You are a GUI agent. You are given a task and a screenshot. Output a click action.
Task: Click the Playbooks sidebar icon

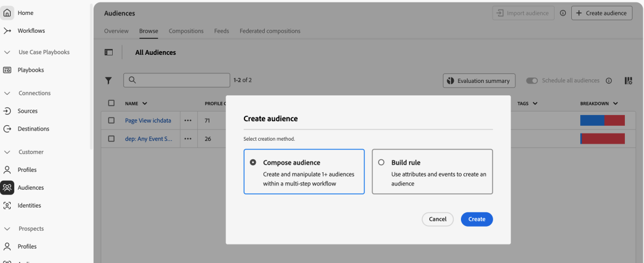[7, 70]
